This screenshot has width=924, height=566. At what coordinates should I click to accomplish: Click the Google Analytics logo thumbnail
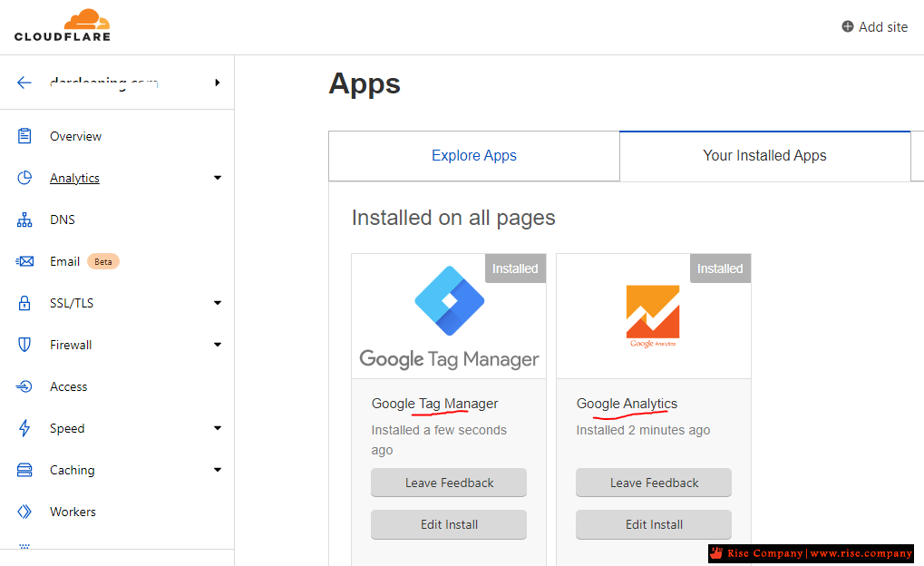click(x=653, y=317)
